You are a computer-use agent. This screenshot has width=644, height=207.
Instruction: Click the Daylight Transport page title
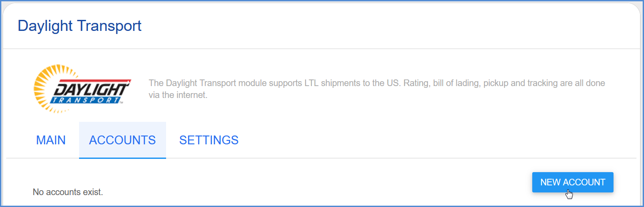coord(80,26)
